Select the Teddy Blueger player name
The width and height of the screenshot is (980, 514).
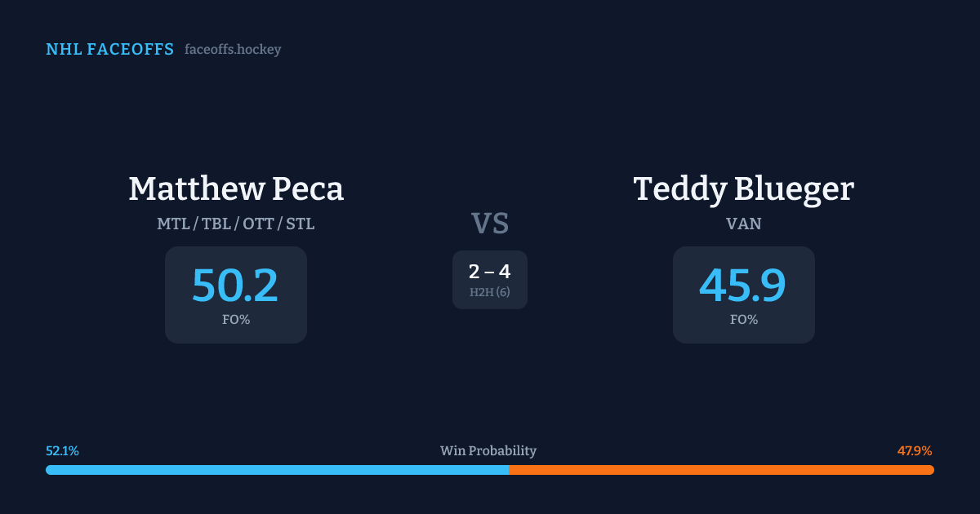pos(743,188)
